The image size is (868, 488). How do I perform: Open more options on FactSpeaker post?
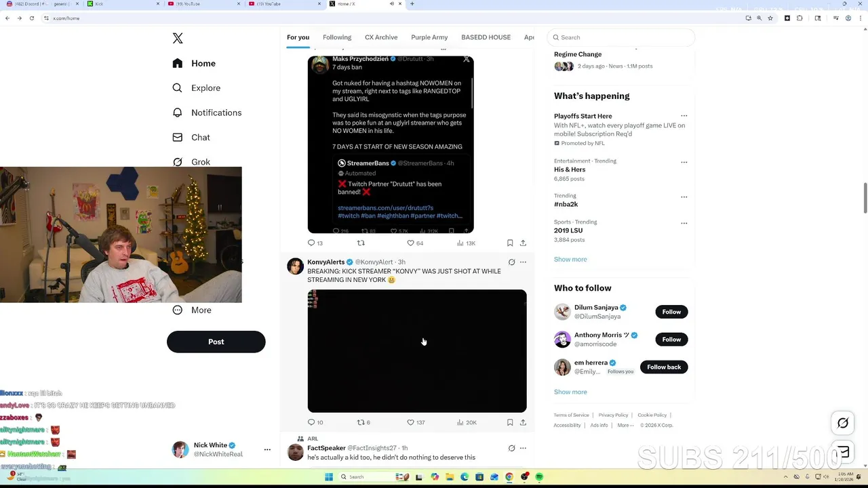(x=523, y=448)
